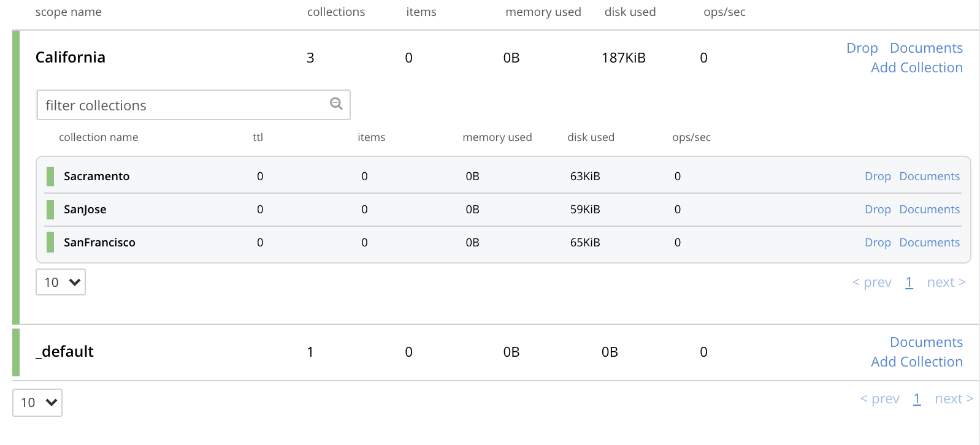The height and width of the screenshot is (445, 980).
Task: Collapse the California scope row
Action: pyautogui.click(x=71, y=58)
